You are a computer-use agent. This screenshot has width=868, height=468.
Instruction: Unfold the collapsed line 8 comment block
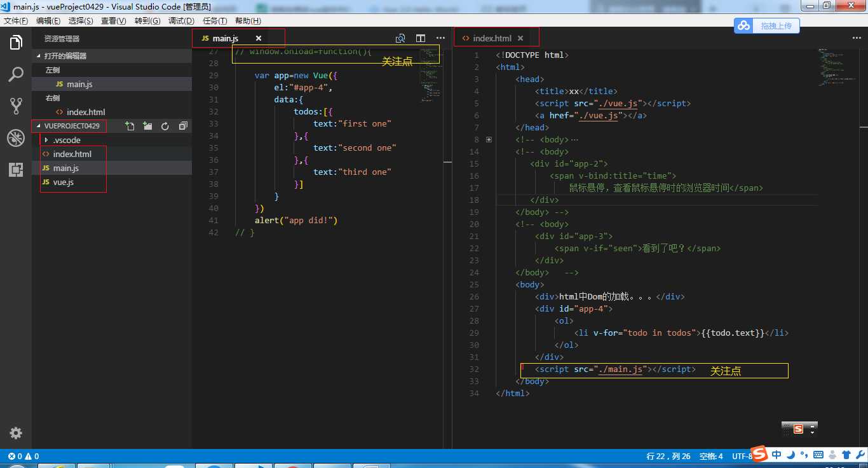[489, 139]
